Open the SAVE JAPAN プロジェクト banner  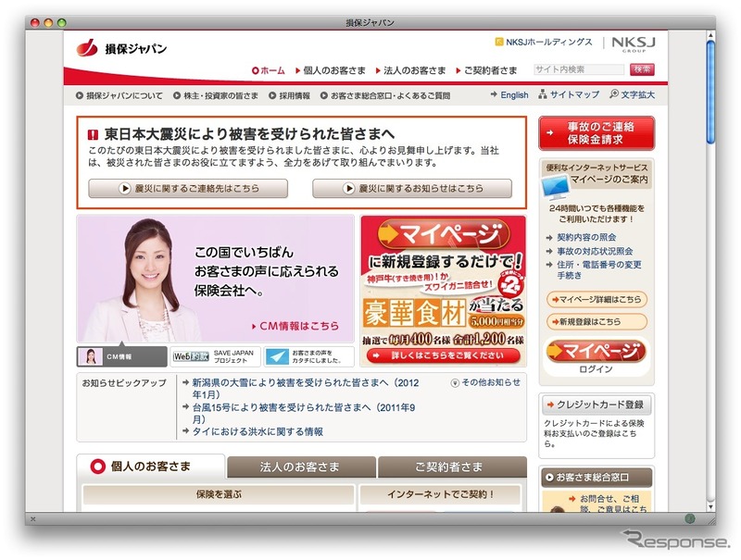(x=216, y=356)
